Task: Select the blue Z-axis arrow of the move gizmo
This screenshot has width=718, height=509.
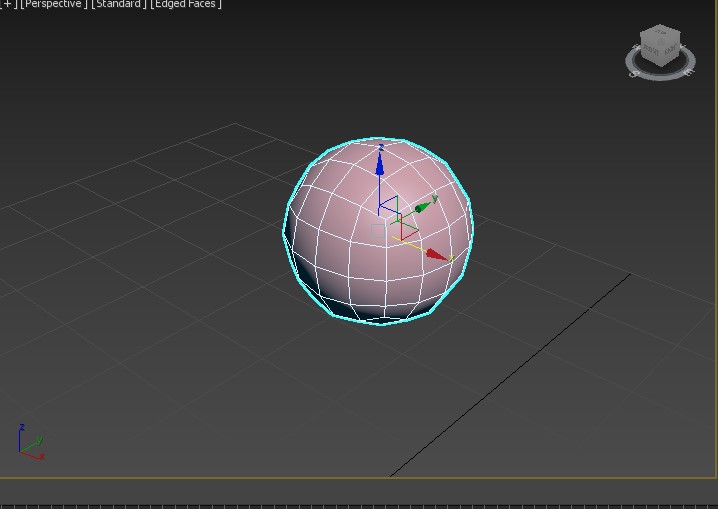Action: pos(380,164)
